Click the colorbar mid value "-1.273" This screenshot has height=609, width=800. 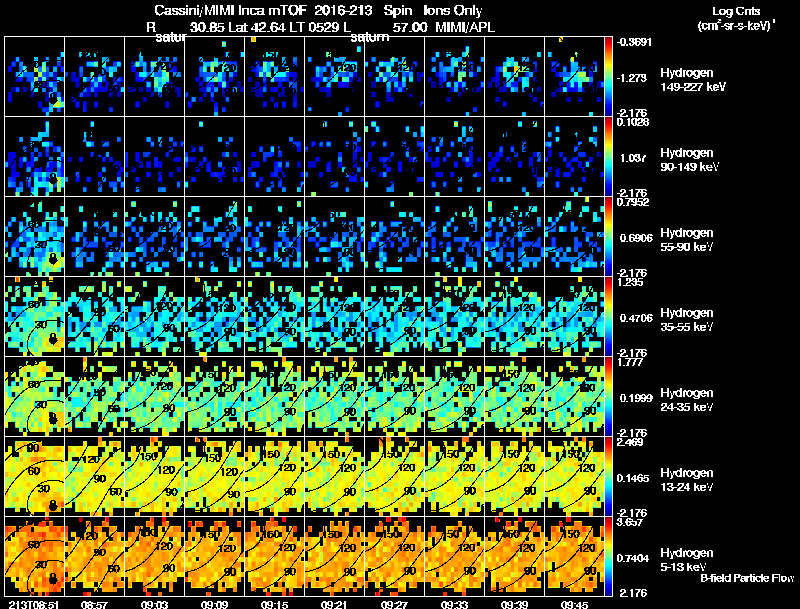click(x=633, y=78)
